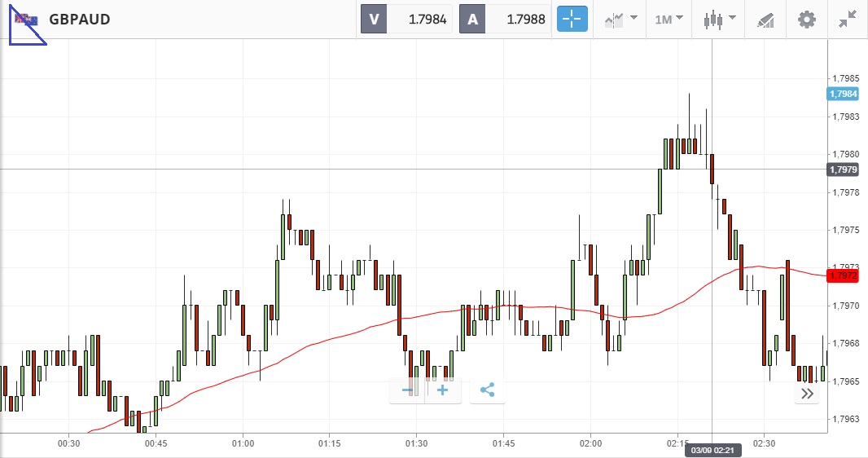Click the GBPAUD instrument name
The height and width of the screenshot is (458, 868).
pyautogui.click(x=80, y=20)
